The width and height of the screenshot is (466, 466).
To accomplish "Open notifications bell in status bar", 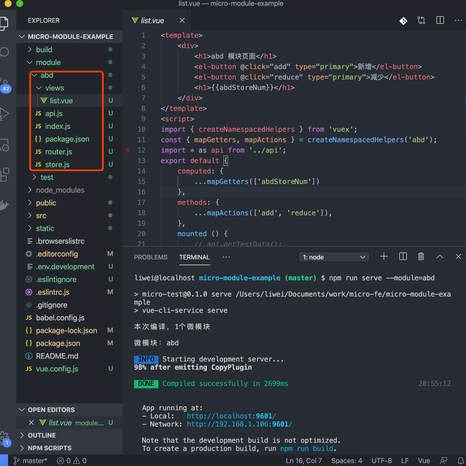I will point(462,461).
